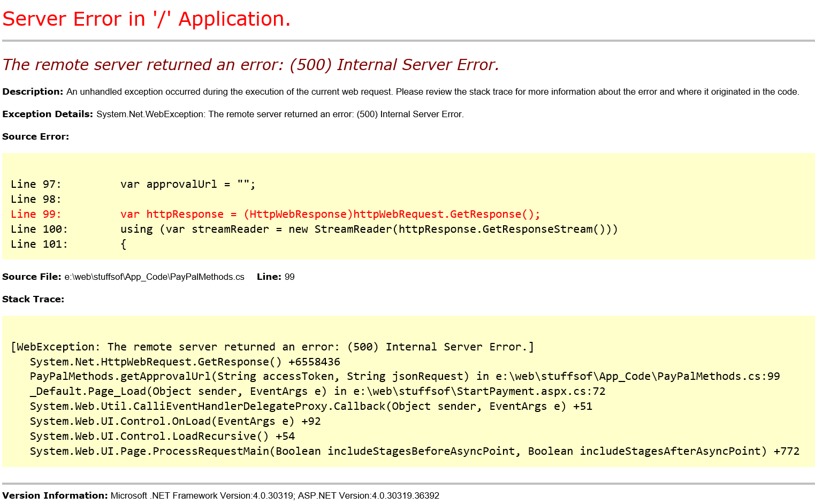
Task: Click the 'Source File:' label
Action: tap(32, 277)
